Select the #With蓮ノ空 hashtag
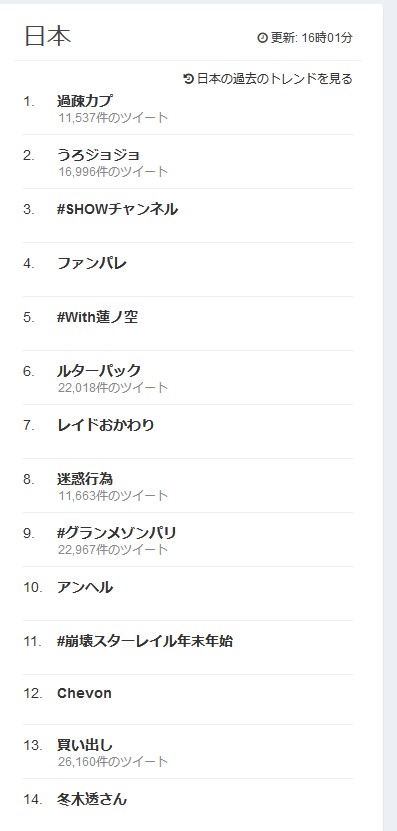 pyautogui.click(x=98, y=317)
